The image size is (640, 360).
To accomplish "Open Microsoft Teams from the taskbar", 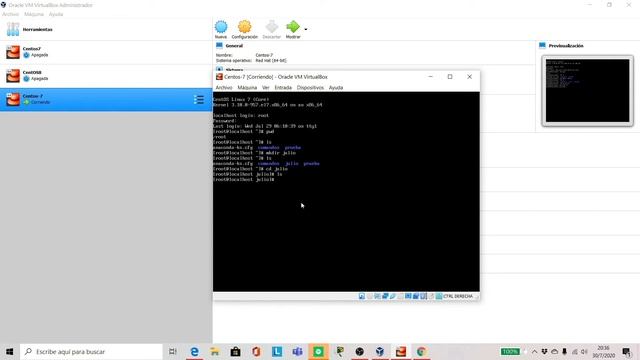I will [298, 351].
